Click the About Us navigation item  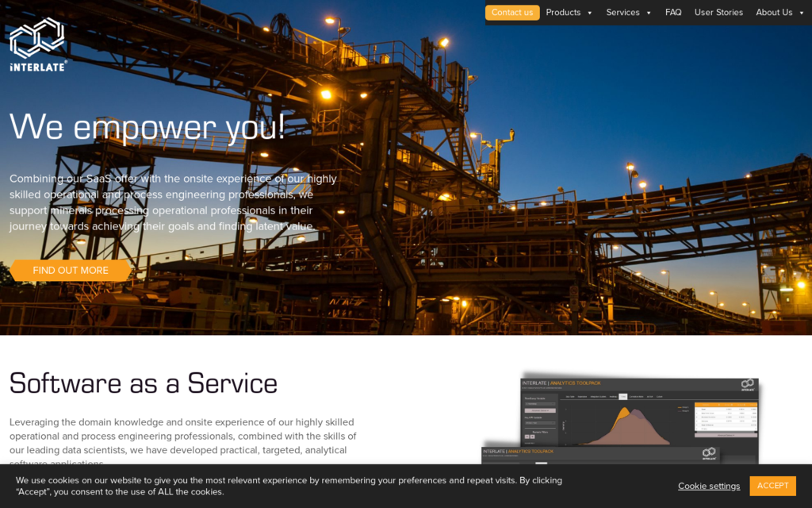coord(774,13)
